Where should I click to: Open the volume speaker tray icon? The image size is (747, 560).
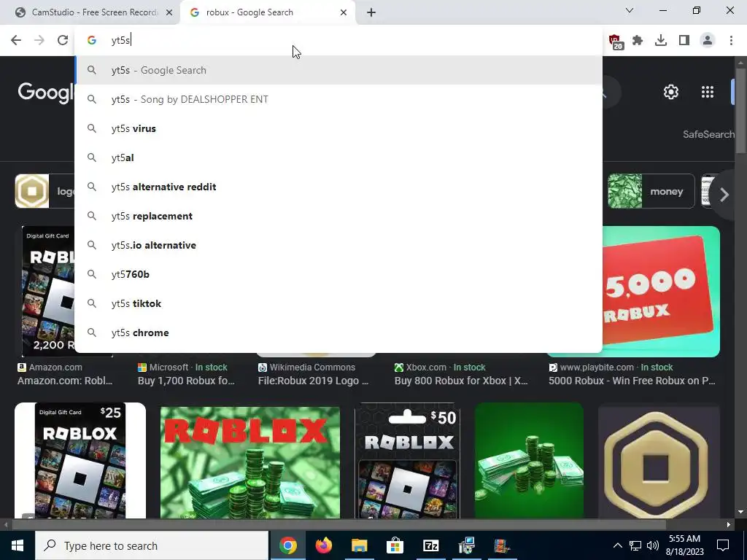(653, 545)
